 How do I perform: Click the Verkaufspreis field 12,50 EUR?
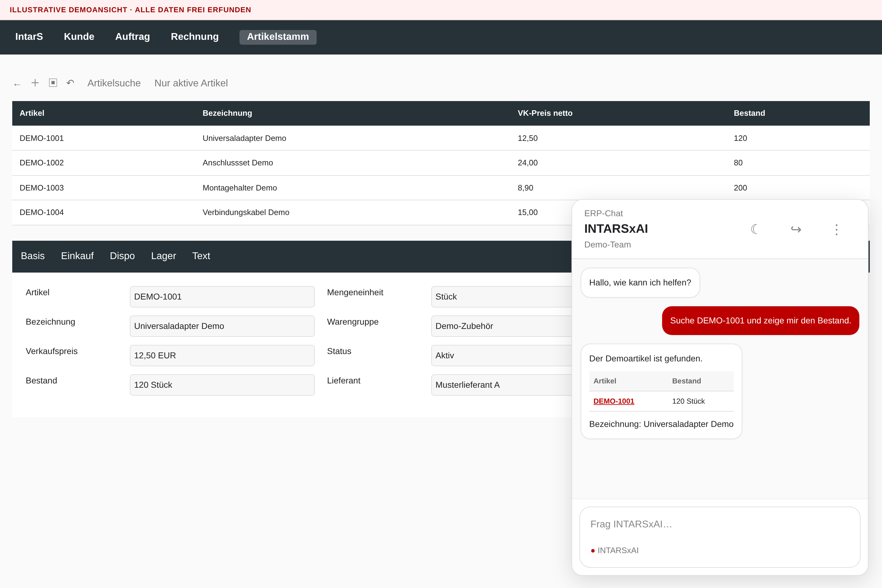[222, 356]
